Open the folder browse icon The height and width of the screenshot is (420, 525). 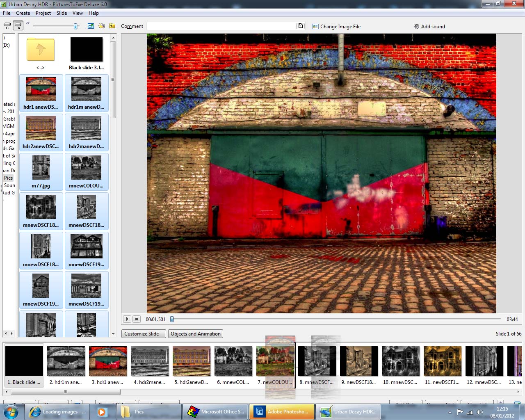pos(101,26)
